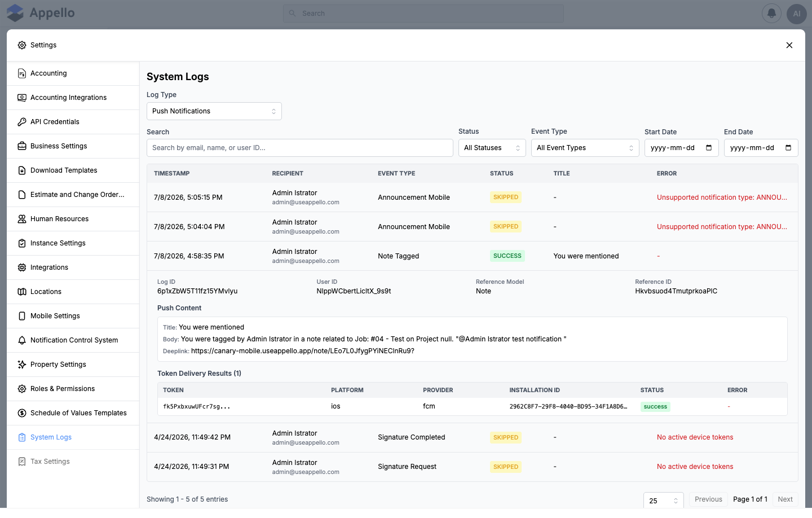The image size is (812, 518).
Task: Select the 7/8/2026, 5:05:15 PM timestamp
Action: click(188, 197)
